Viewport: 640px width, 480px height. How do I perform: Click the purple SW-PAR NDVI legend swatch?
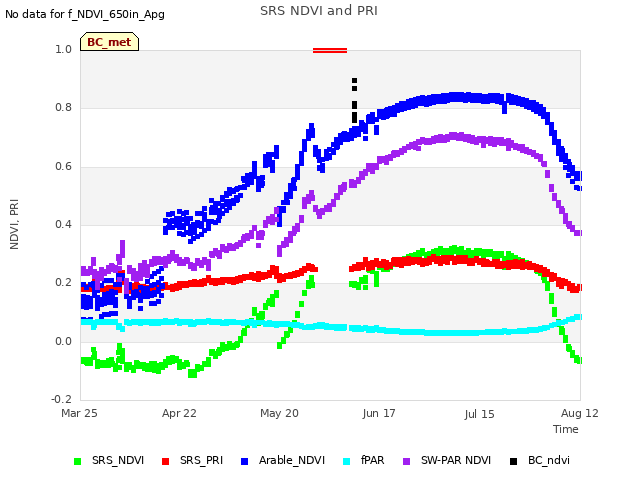click(407, 461)
